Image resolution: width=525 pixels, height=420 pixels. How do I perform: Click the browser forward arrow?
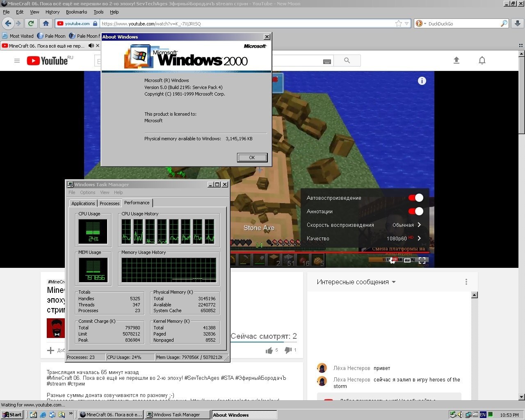pyautogui.click(x=18, y=23)
